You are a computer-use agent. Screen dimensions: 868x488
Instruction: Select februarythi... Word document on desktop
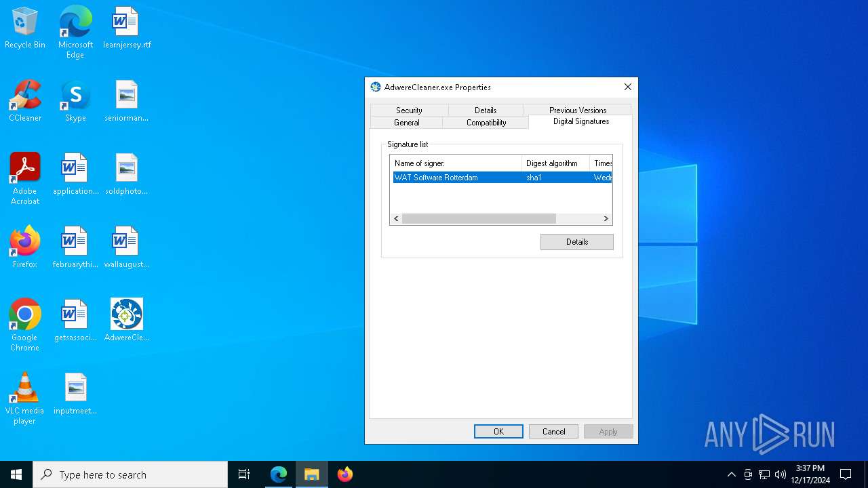(x=75, y=247)
